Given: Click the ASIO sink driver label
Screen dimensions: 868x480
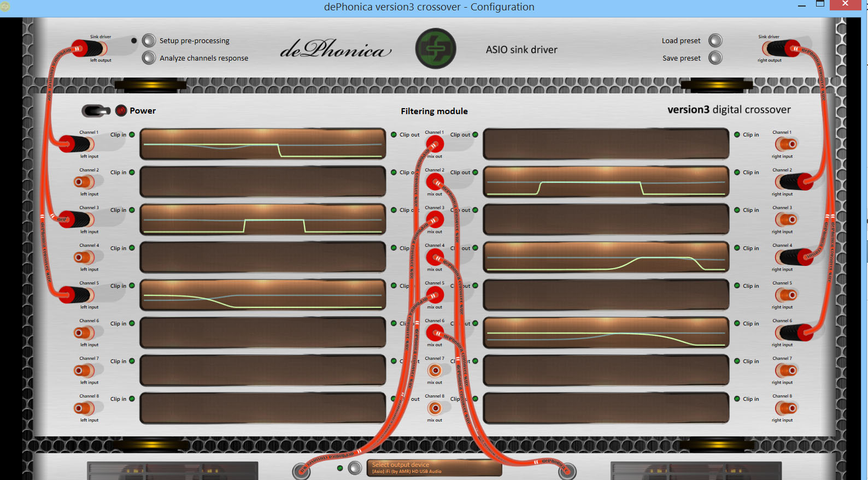Looking at the screenshot, I should pos(521,50).
